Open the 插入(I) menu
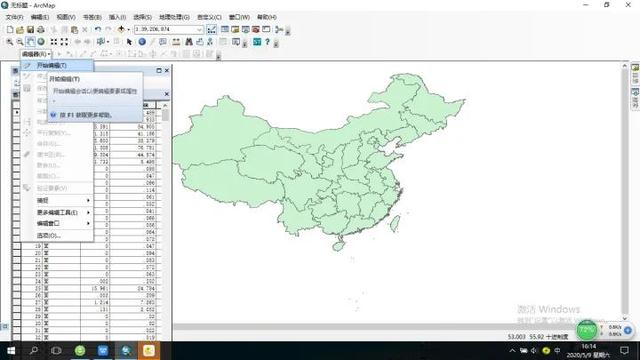Image resolution: width=640 pixels, height=360 pixels. [x=117, y=17]
